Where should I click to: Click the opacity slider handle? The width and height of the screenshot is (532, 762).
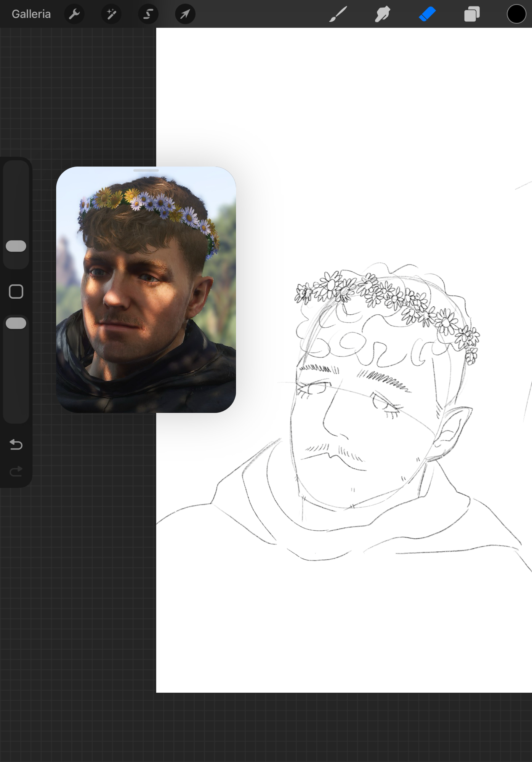coord(16,323)
